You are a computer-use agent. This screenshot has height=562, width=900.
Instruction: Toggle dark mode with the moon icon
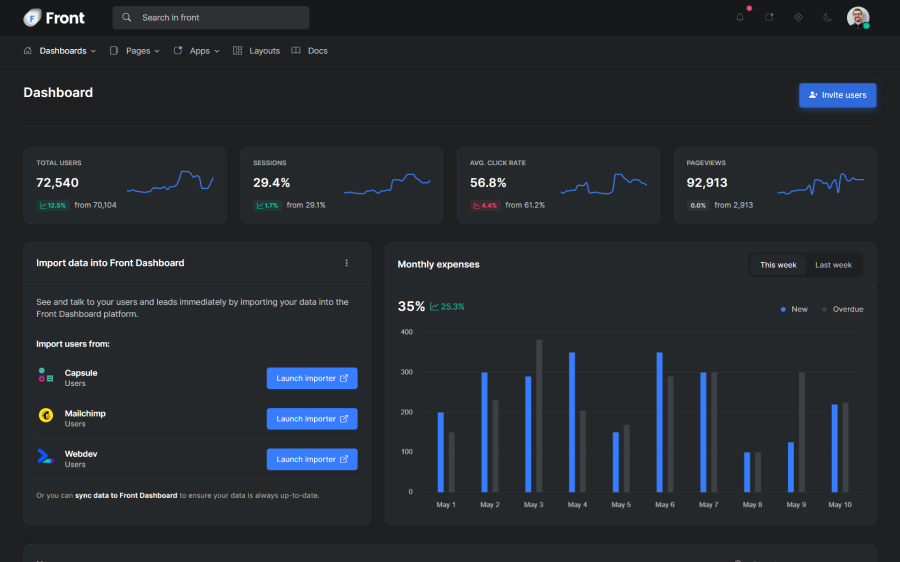tap(827, 17)
